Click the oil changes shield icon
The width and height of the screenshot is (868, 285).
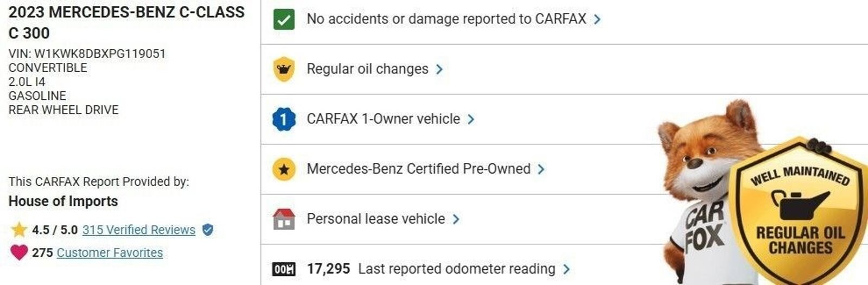(284, 69)
